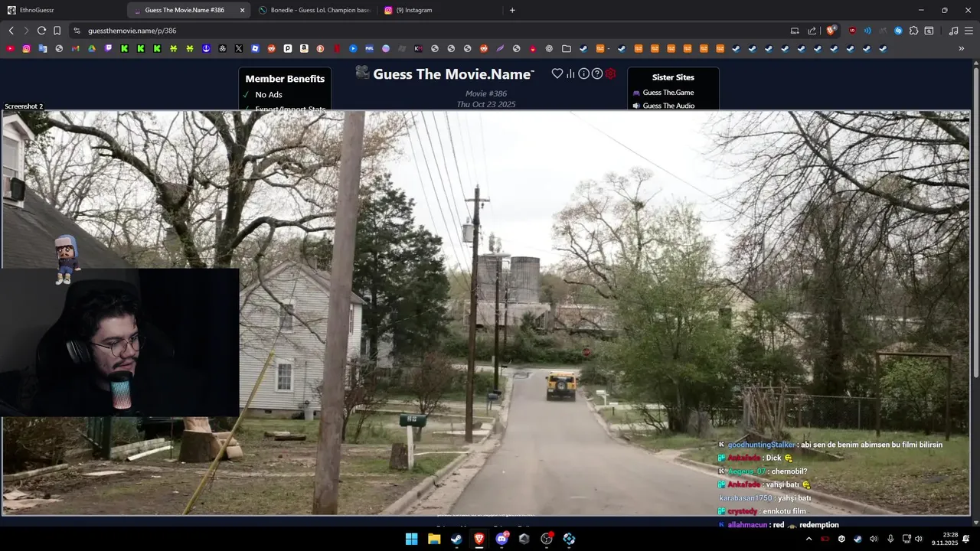Screen dimensions: 980x551
Task: Click the Sister Sites heading
Action: pyautogui.click(x=673, y=77)
